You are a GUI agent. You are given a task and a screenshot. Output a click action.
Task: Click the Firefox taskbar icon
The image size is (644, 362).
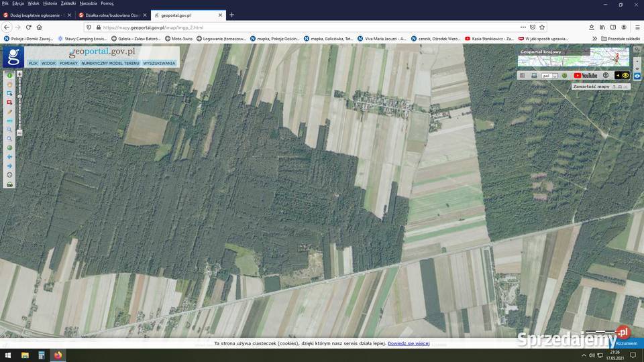[58, 355]
